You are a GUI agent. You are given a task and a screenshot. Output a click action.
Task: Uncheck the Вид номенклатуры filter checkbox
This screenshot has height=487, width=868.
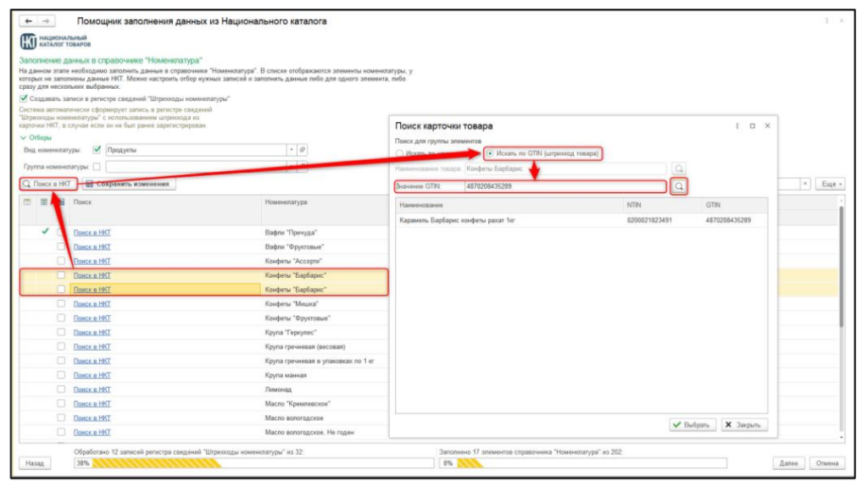(x=97, y=150)
